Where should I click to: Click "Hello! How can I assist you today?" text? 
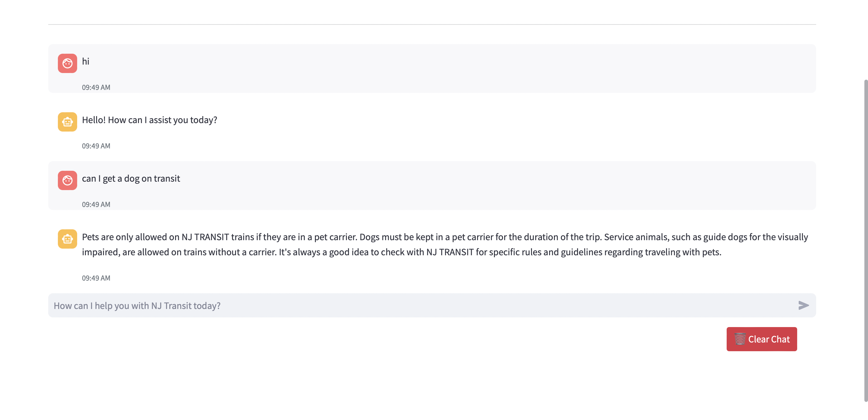pyautogui.click(x=149, y=120)
